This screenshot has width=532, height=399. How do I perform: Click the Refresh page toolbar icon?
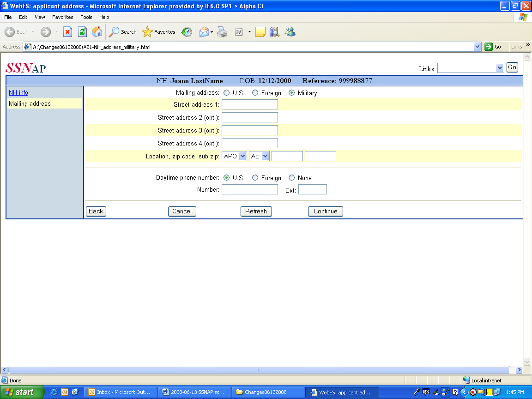coord(82,32)
